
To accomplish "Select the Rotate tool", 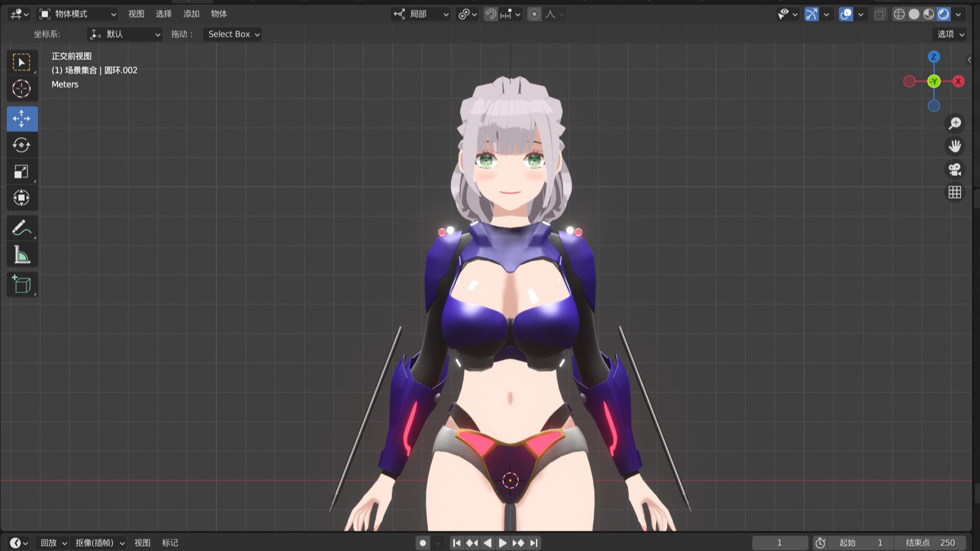I will 22,145.
